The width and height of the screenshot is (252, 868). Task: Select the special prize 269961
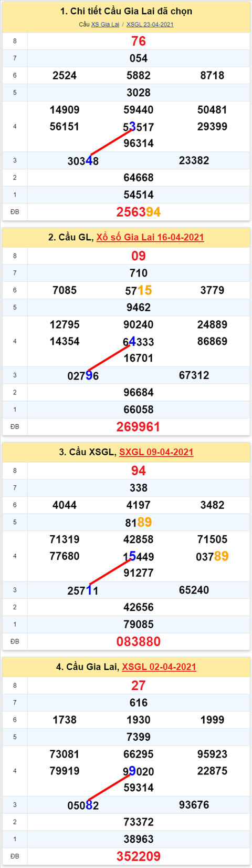[x=139, y=427]
